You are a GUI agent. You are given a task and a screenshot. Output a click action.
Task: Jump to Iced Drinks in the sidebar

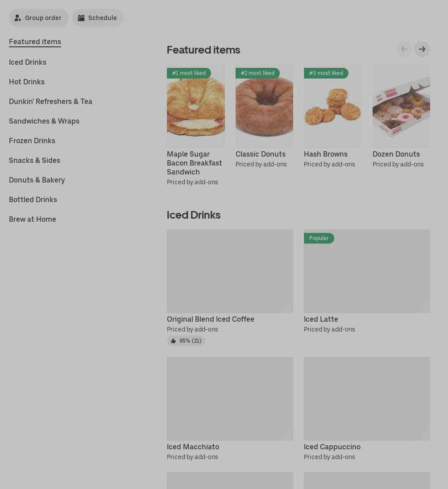coord(28,62)
